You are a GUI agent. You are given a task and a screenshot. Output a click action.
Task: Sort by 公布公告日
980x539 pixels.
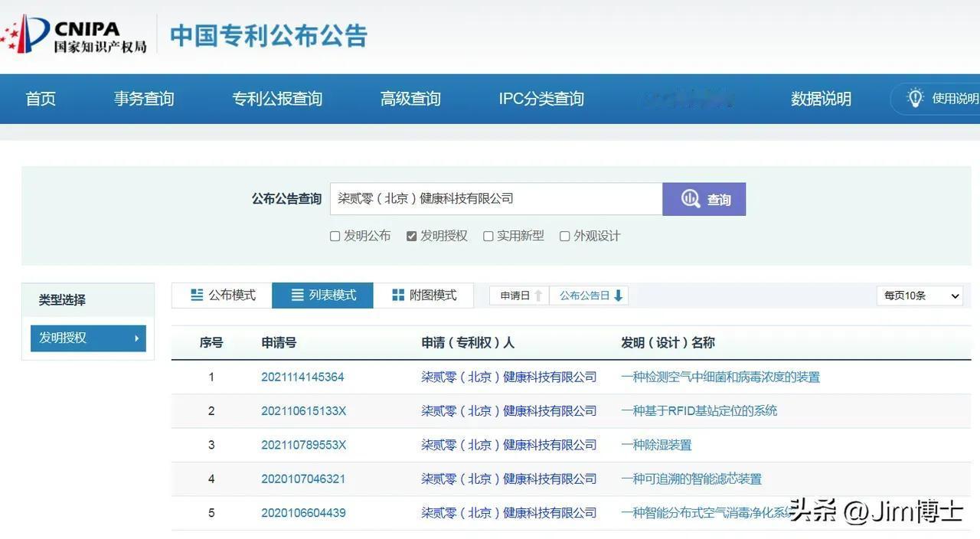[589, 296]
